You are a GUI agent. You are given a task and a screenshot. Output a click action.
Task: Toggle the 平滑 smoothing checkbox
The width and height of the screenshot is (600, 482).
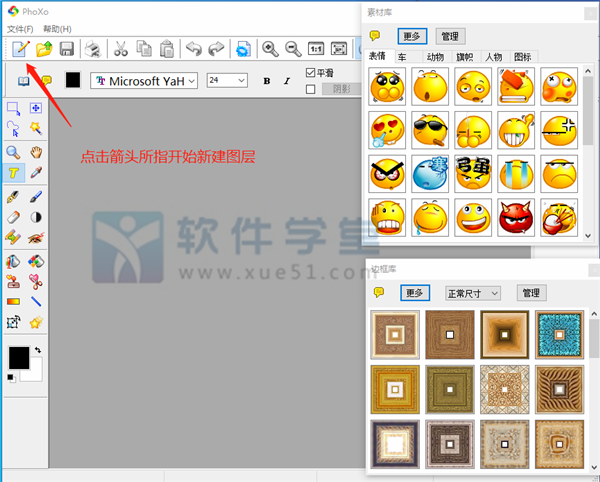click(x=310, y=73)
